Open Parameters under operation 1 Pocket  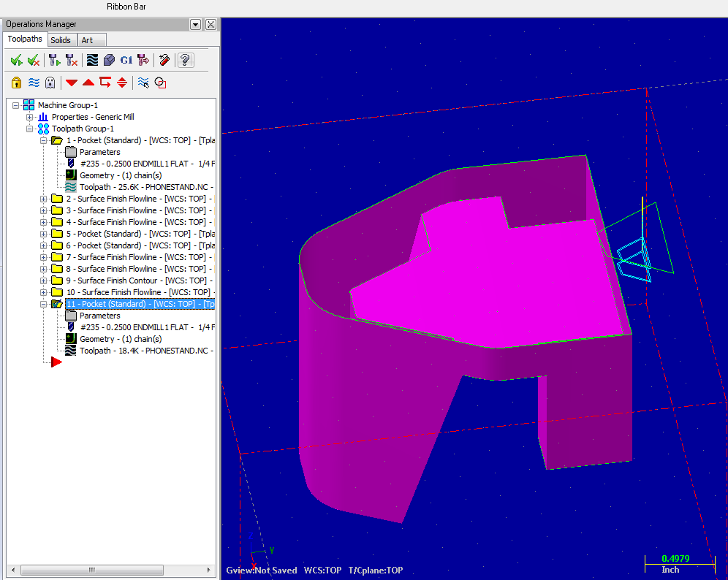99,152
